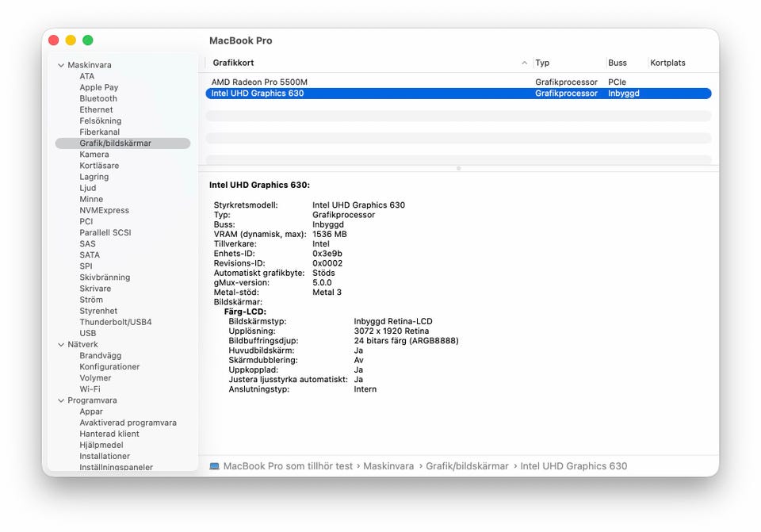Collapse the Programvara section
This screenshot has height=532, width=761.
(x=61, y=400)
